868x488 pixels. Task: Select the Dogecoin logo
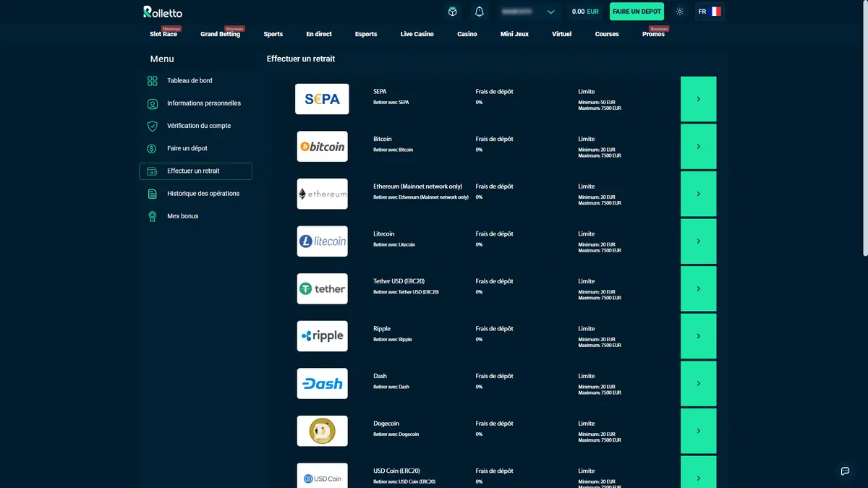(322, 431)
